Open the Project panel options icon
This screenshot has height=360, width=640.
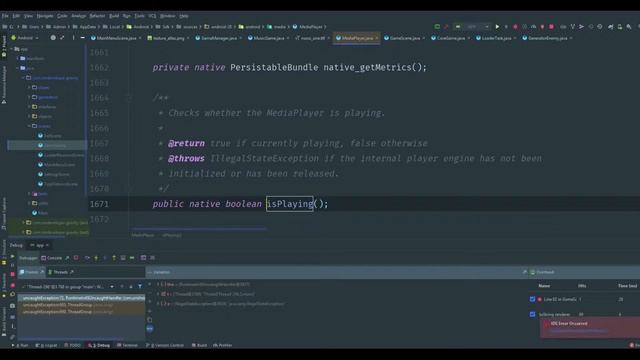click(73, 38)
